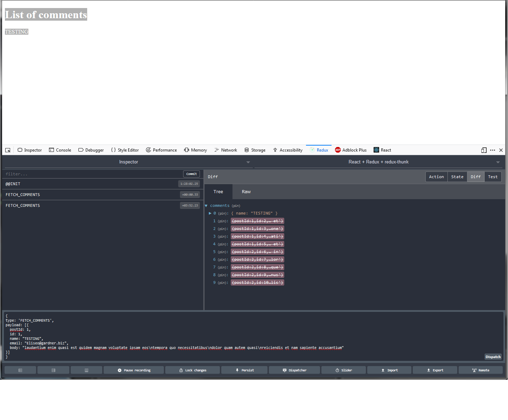The image size is (508, 420).
Task: Click the element picker icon in devtools
Action: click(x=8, y=150)
